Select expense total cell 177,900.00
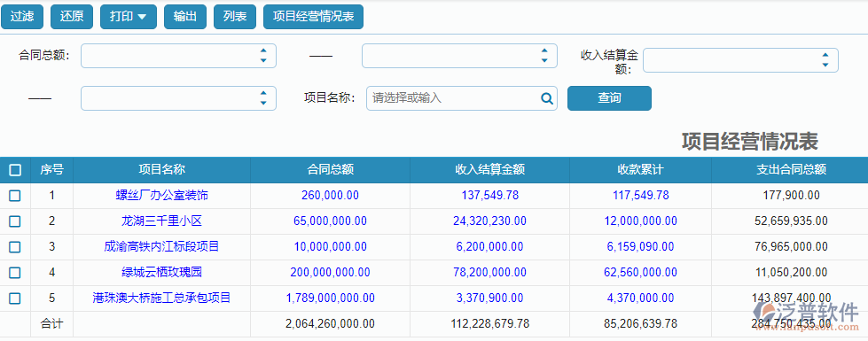 tap(791, 195)
